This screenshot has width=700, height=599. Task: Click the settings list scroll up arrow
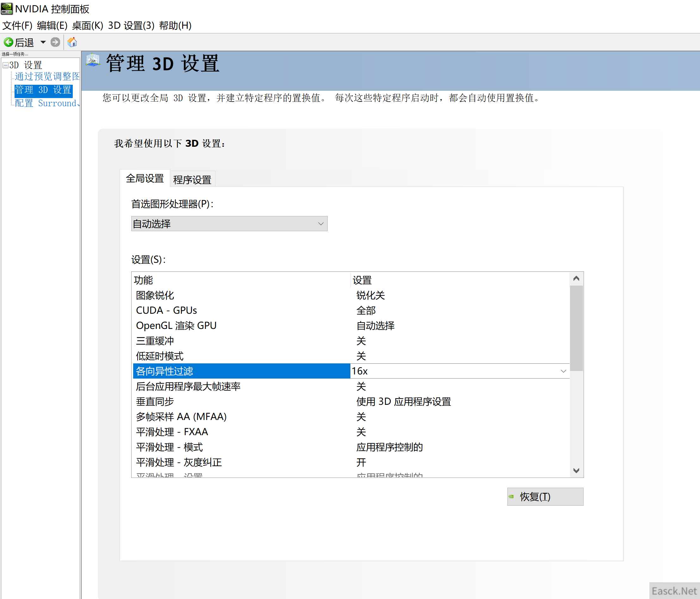point(576,278)
